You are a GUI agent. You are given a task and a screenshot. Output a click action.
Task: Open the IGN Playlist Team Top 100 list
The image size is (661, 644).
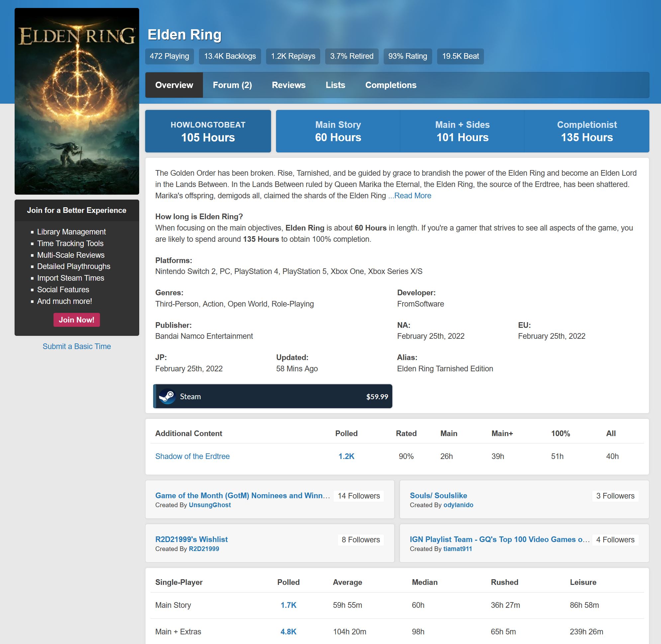pos(499,539)
